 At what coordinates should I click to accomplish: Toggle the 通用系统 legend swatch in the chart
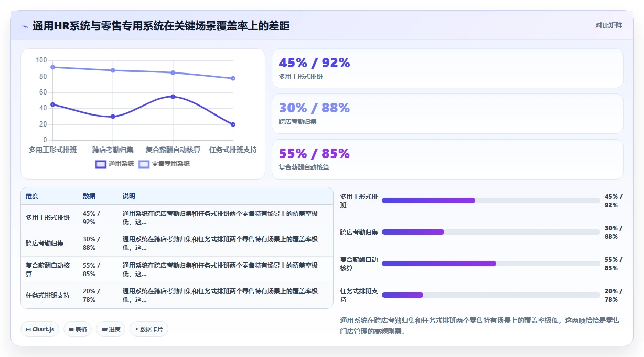point(101,164)
